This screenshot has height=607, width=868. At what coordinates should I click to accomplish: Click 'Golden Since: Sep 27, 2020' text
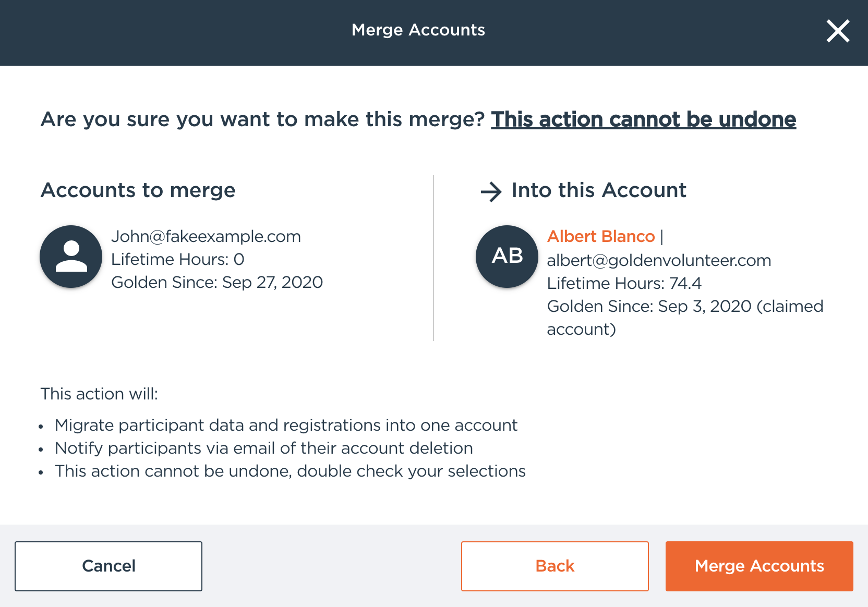(x=217, y=282)
